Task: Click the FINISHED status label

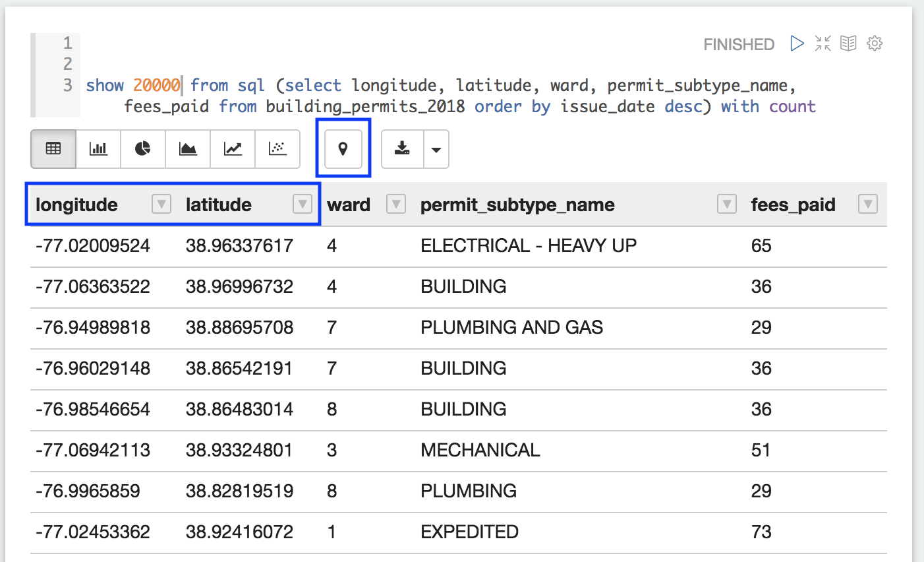Action: pyautogui.click(x=739, y=44)
